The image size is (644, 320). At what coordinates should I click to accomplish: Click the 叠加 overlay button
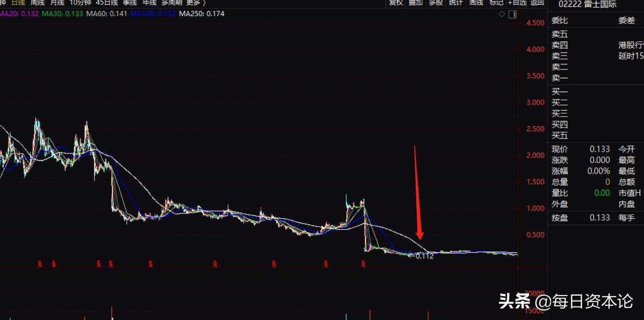pos(415,3)
